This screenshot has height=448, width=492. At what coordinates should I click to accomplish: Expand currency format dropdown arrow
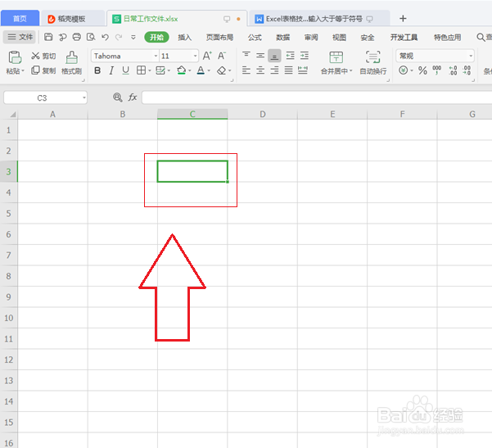tap(412, 70)
